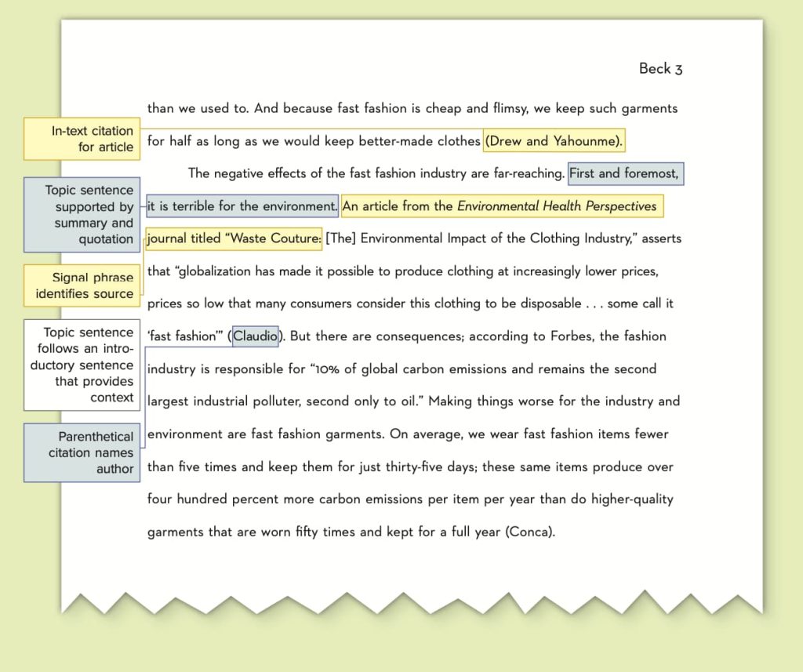Click the 'Parenthetical citation names author' label

[x=82, y=452]
